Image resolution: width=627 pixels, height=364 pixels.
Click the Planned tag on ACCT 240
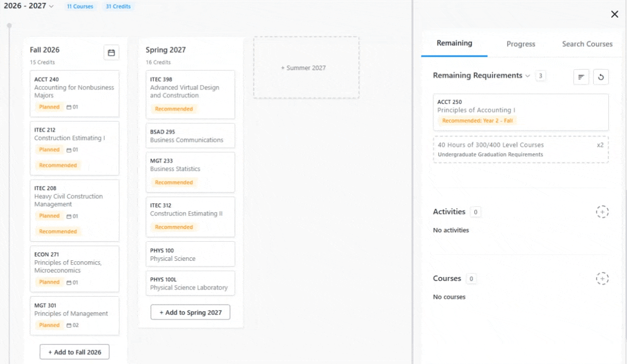click(x=49, y=107)
